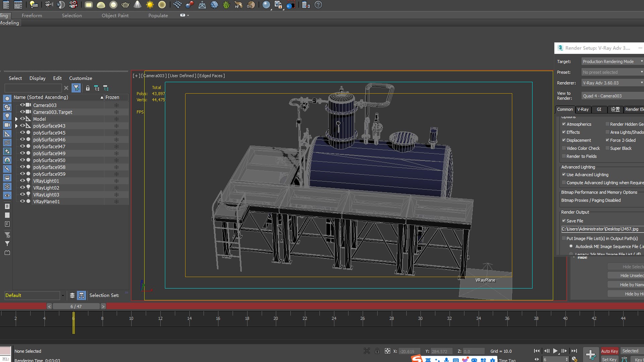
Task: Click the green grass VRayFur icon
Action: coord(226,5)
